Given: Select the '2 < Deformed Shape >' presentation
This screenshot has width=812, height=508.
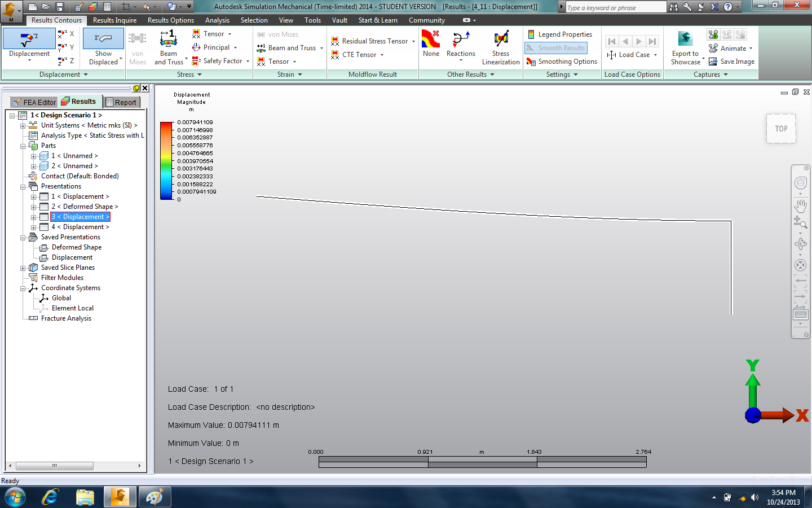Looking at the screenshot, I should [85, 207].
